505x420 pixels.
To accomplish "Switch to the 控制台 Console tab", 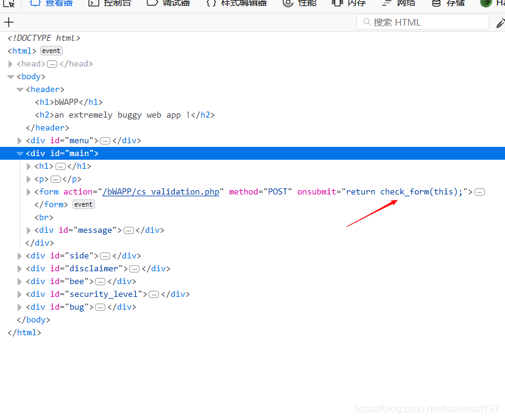I will pos(110,3).
